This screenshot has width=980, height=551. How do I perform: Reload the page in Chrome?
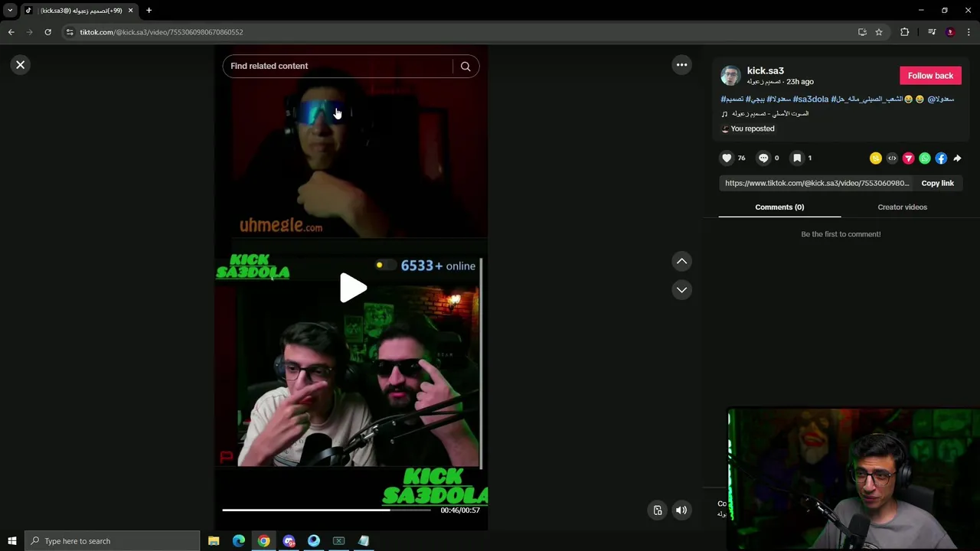(x=47, y=32)
